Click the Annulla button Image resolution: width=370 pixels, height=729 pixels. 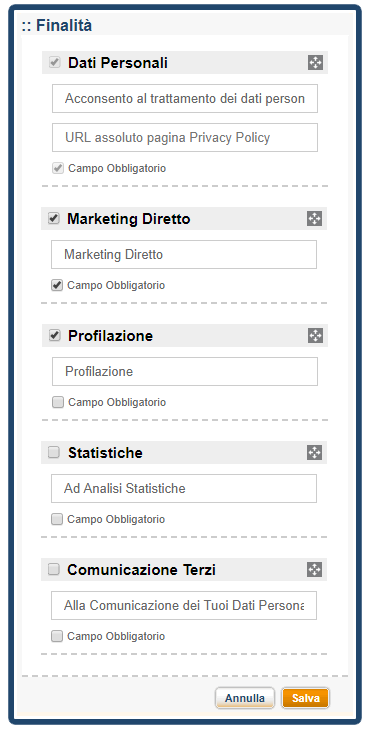pos(245,698)
